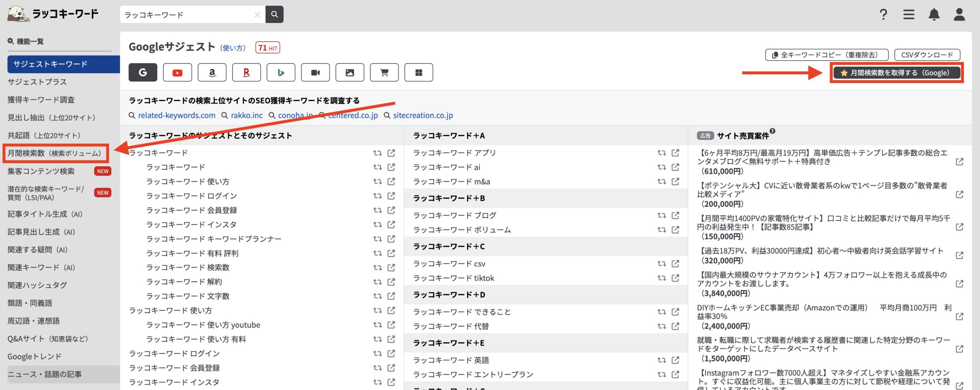Click help icon beside サイト売買案件
980x390 pixels.
click(x=773, y=131)
